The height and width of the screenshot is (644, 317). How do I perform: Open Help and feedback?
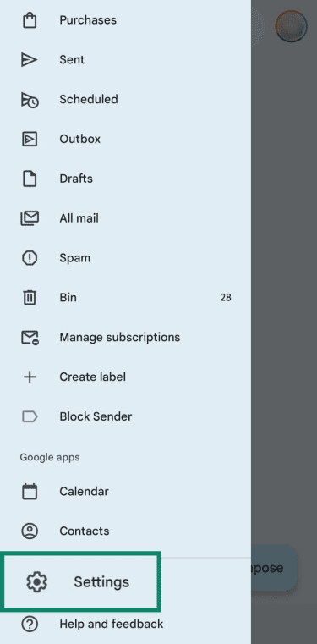coord(125,625)
